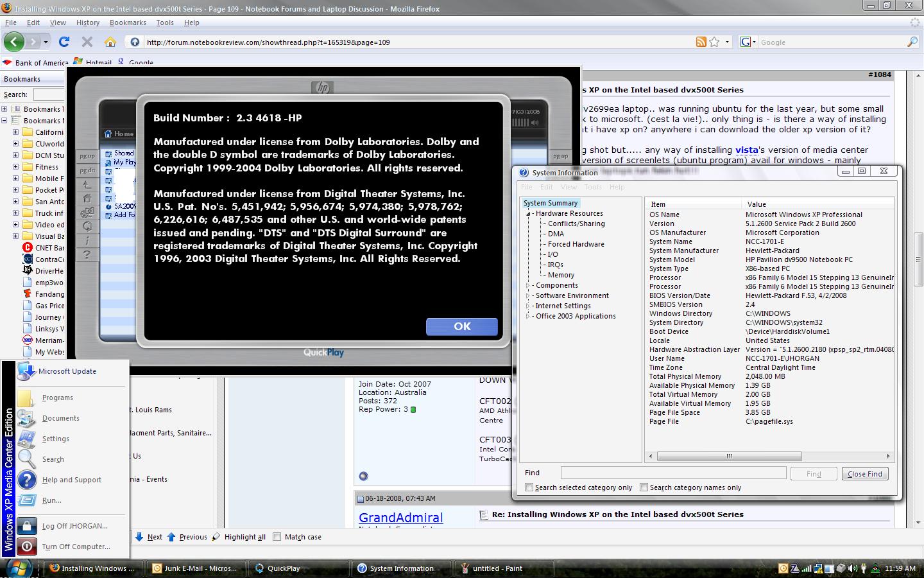The width and height of the screenshot is (924, 578).
Task: Toggle the Match case checkbox
Action: [277, 537]
